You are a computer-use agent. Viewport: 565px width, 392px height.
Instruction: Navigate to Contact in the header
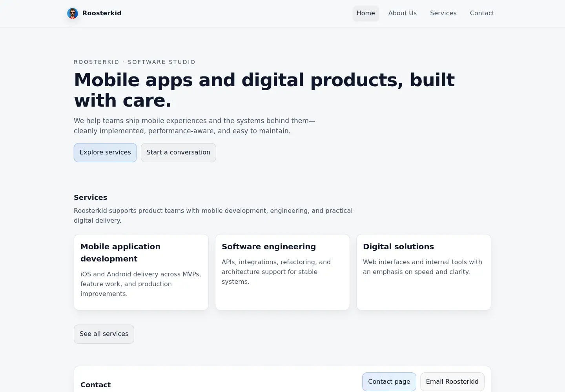[482, 13]
